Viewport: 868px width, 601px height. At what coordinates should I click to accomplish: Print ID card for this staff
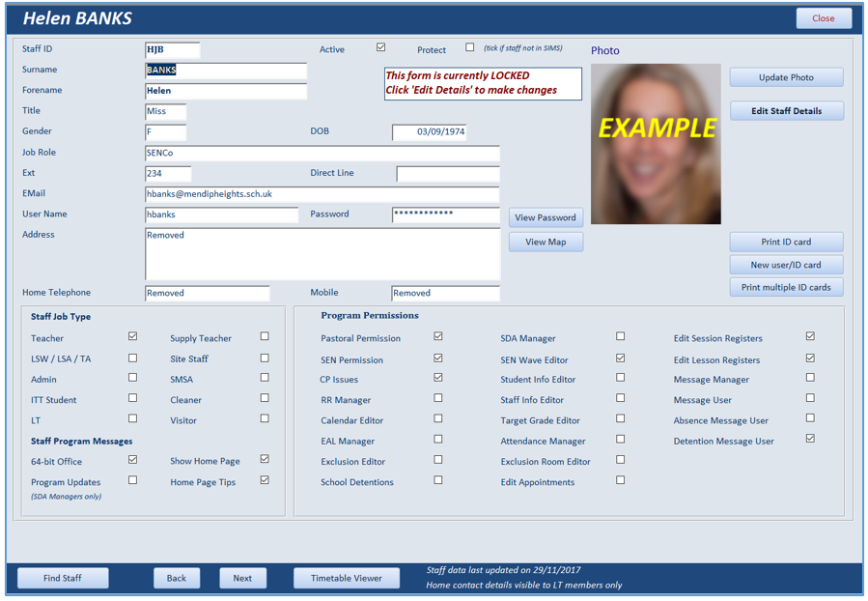click(x=786, y=243)
